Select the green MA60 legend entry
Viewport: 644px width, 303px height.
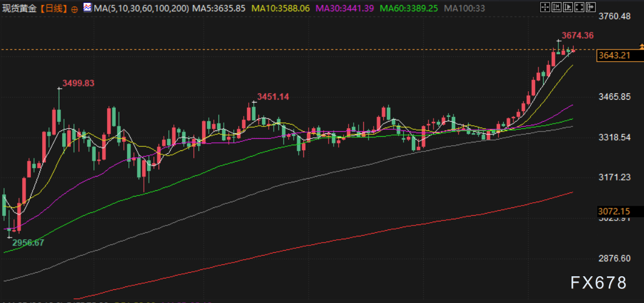tap(408, 9)
